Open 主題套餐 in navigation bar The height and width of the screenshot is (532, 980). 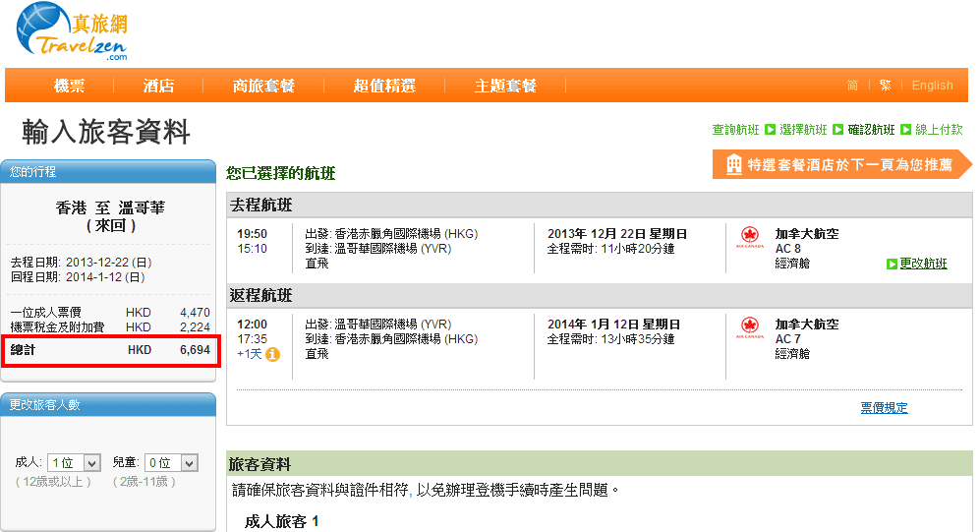coord(505,86)
